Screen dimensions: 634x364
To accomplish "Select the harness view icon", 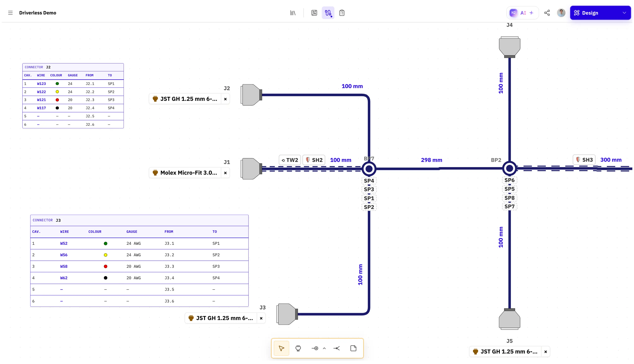I will [x=328, y=13].
